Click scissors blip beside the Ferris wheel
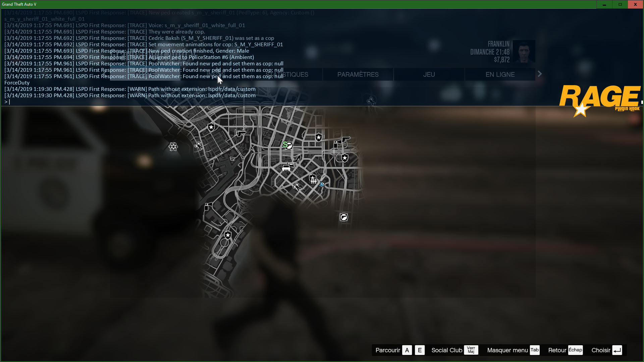This screenshot has height=362, width=644. coord(199,146)
